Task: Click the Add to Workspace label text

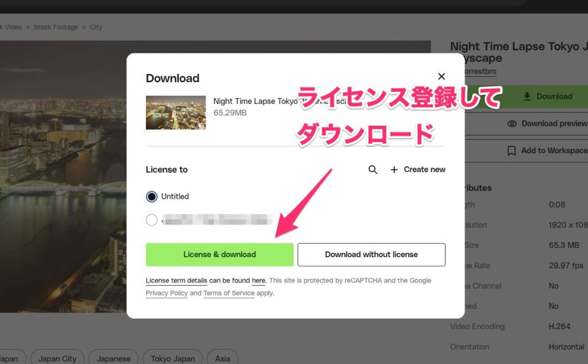Action: click(554, 150)
